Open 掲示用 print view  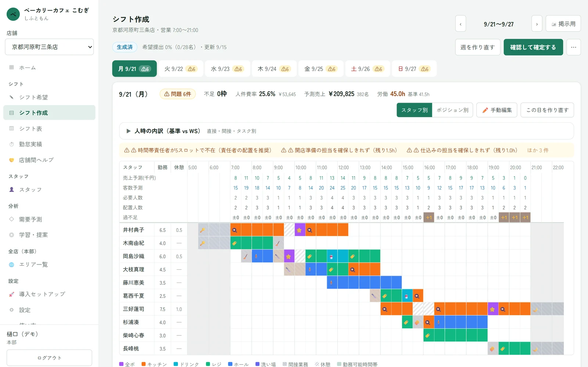pos(563,24)
